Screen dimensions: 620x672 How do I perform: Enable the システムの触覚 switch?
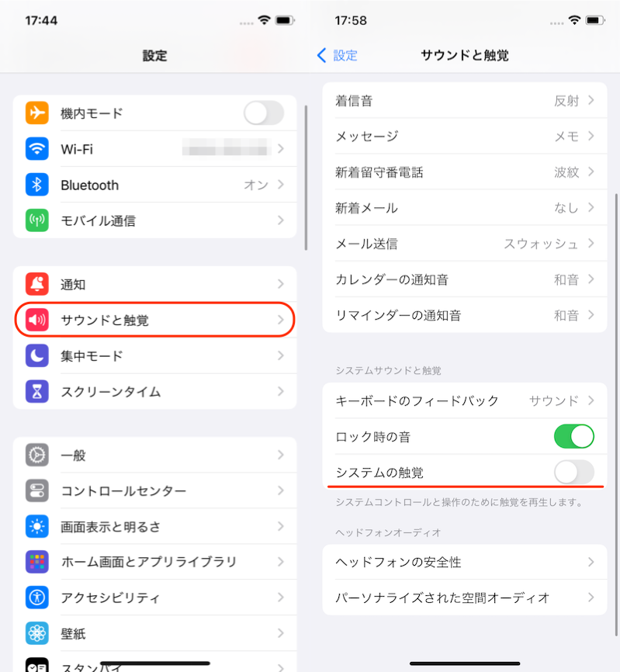click(573, 472)
